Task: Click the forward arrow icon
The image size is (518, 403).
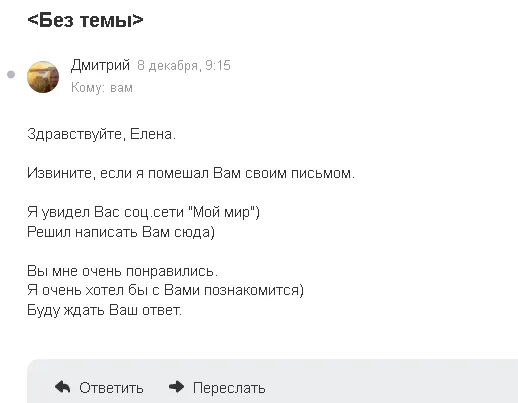Action: pos(176,387)
